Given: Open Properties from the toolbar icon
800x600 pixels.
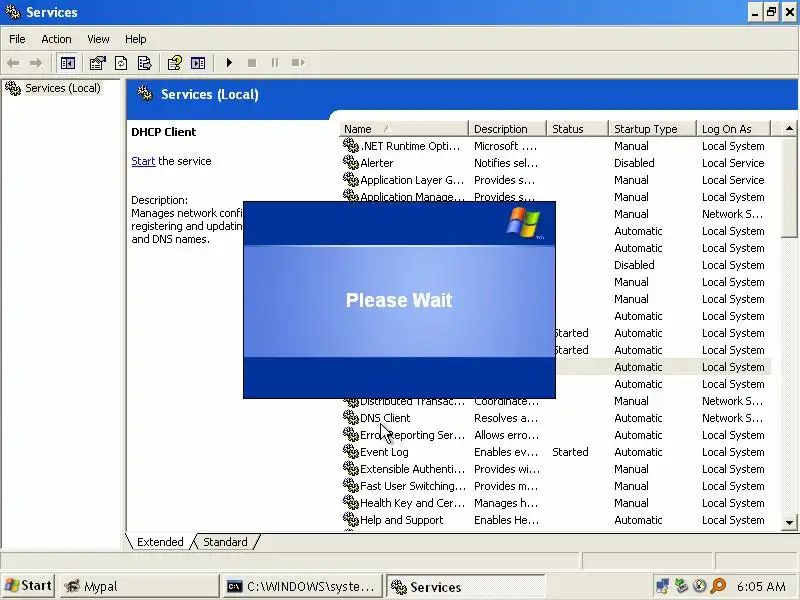Looking at the screenshot, I should 97,63.
